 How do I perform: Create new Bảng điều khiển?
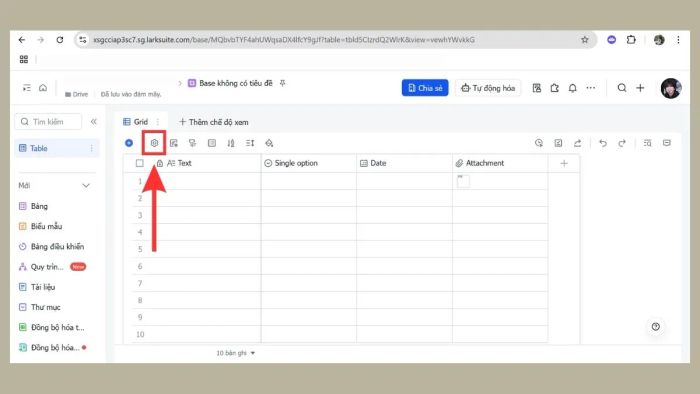pos(51,246)
